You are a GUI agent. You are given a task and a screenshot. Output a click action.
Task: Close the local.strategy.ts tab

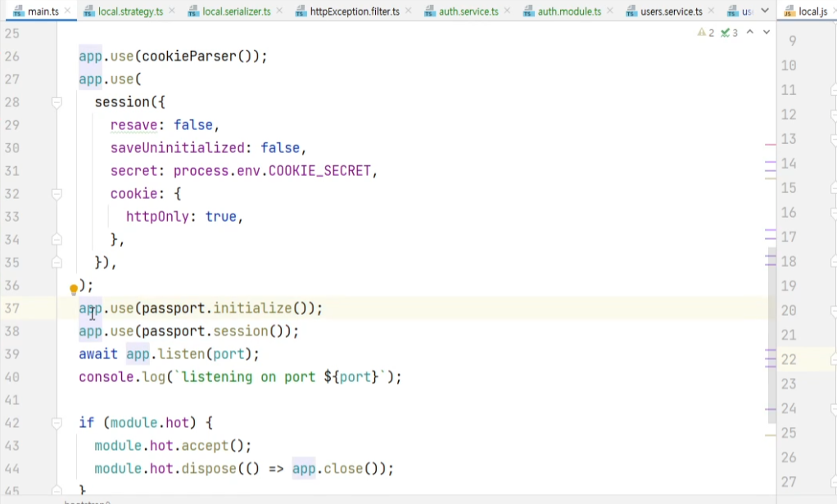click(171, 11)
